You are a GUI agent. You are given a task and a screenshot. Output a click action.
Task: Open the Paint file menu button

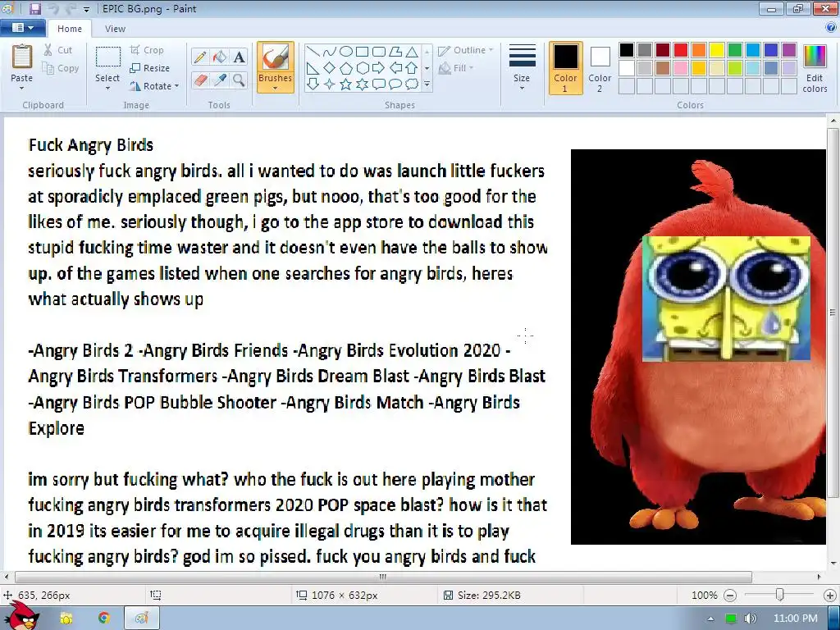[x=23, y=28]
